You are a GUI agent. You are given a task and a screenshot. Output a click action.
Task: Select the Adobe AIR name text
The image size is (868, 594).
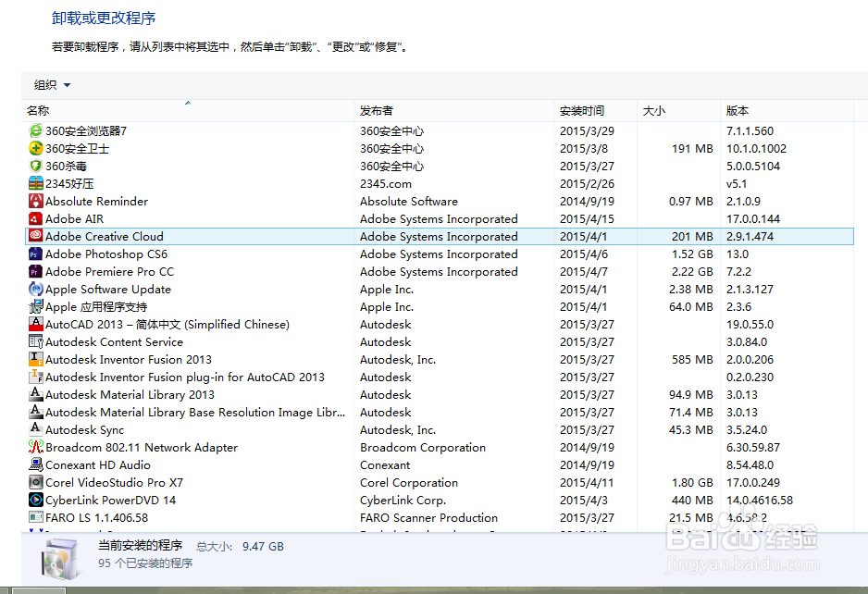(x=74, y=219)
